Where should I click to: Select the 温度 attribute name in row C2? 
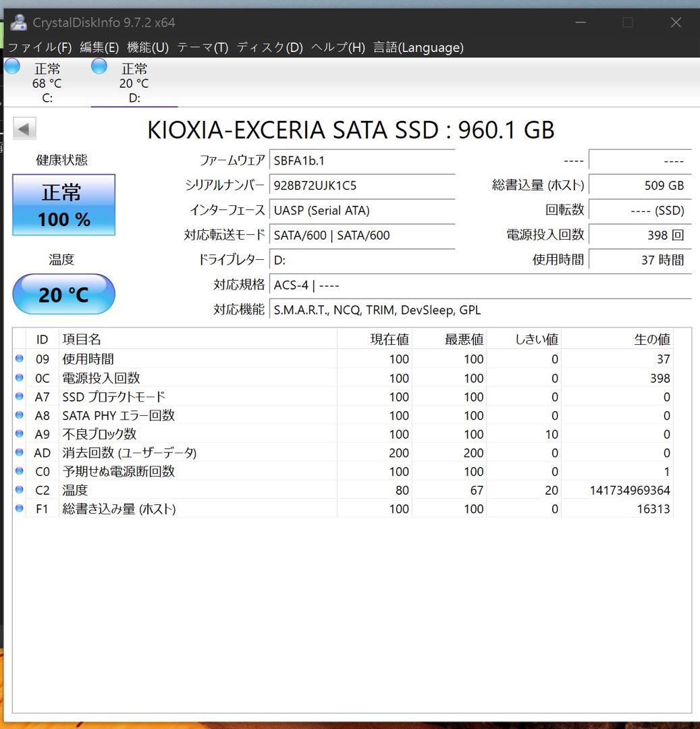[75, 489]
